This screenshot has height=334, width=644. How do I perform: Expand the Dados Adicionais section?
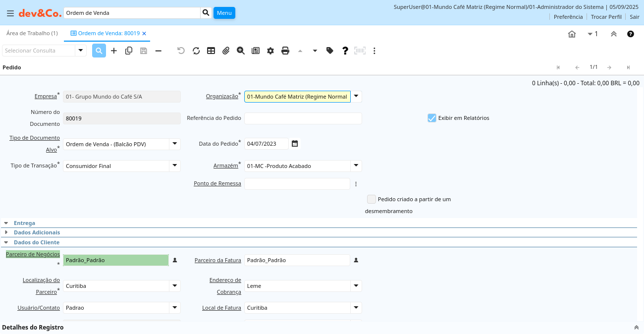tap(37, 232)
